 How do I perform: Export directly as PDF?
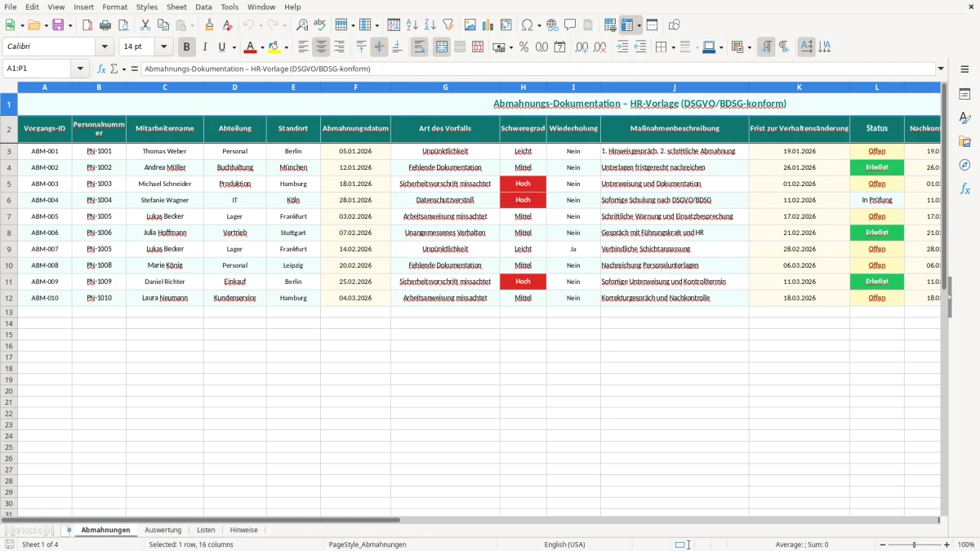tap(87, 25)
